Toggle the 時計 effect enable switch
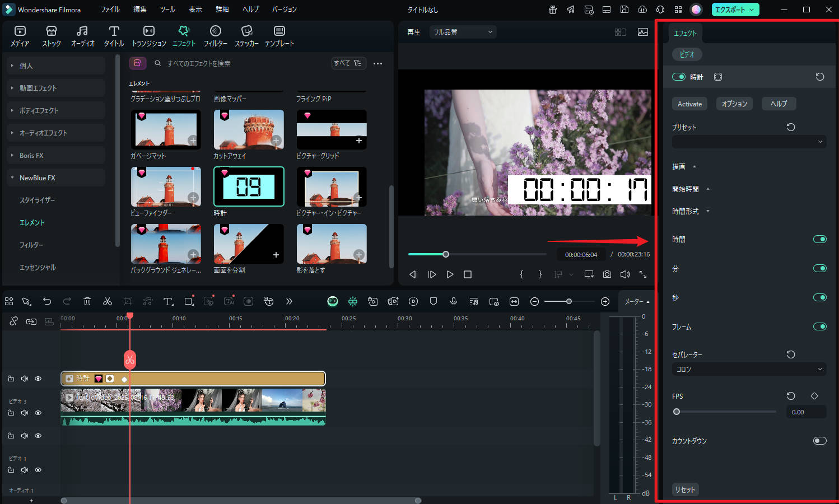The width and height of the screenshot is (839, 504). [x=679, y=77]
